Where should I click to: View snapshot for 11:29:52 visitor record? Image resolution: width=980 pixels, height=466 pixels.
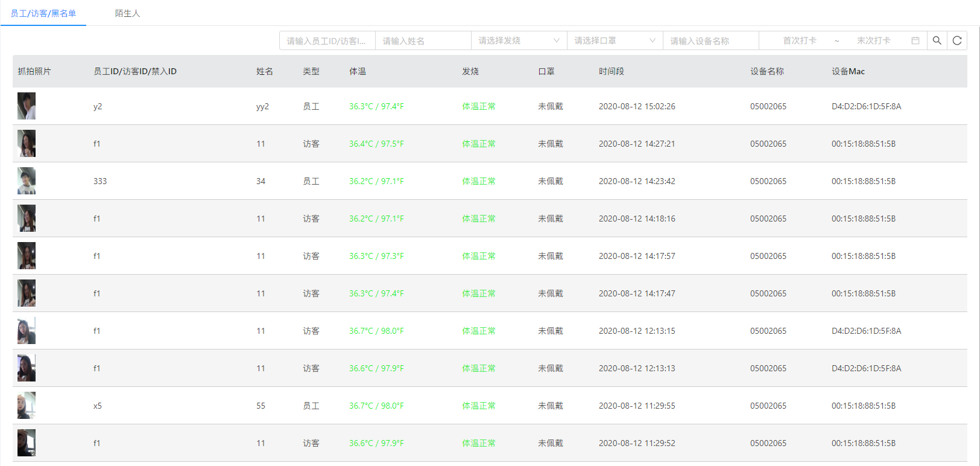27,443
